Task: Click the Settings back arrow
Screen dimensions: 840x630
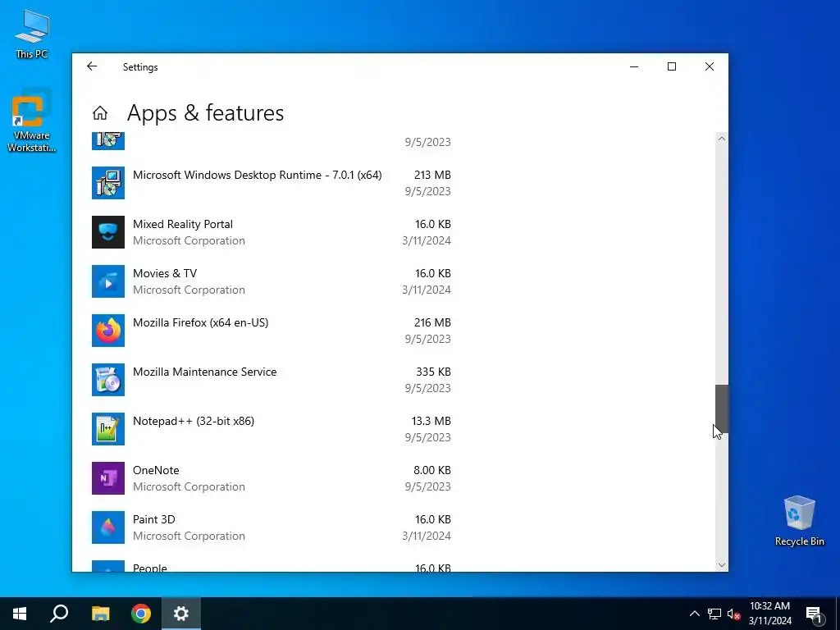Action: [92, 66]
